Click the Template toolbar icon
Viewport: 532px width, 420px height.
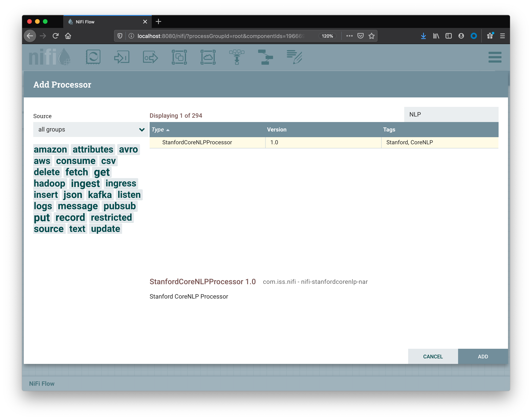pyautogui.click(x=265, y=57)
